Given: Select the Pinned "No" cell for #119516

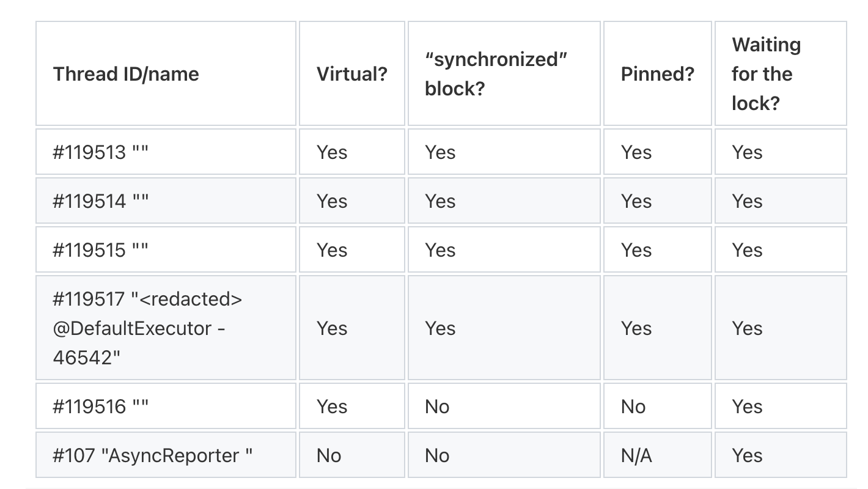Looking at the screenshot, I should 657,406.
